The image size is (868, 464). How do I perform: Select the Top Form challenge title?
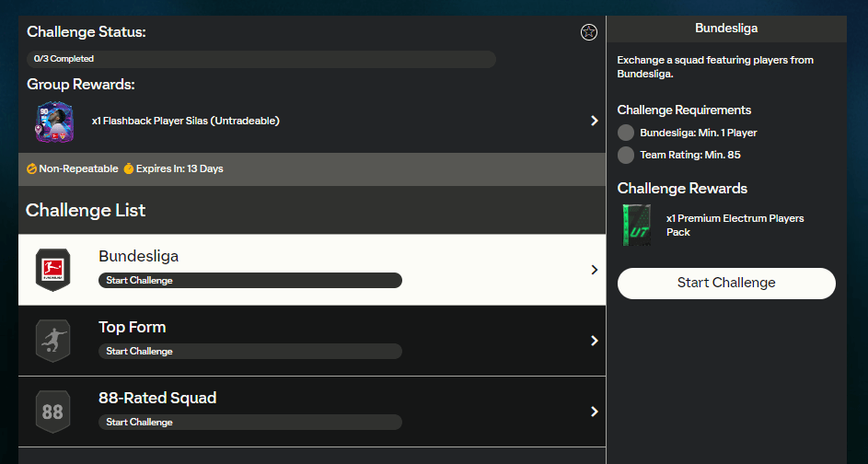133,327
